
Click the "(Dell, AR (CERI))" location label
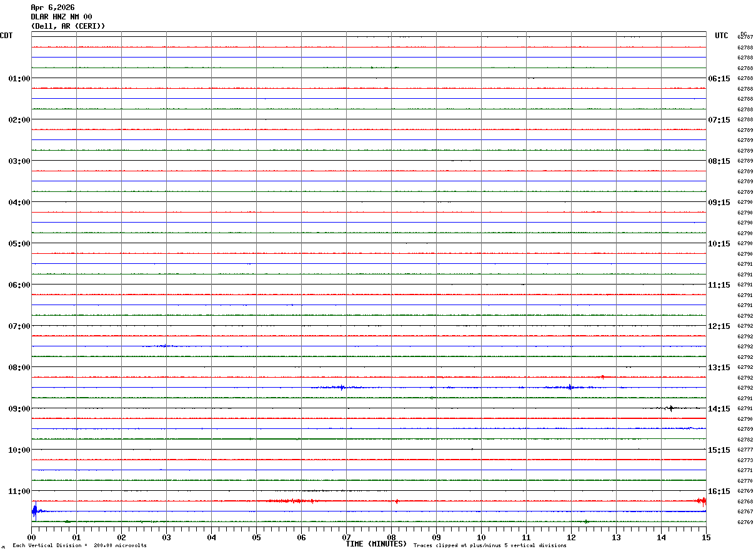(x=68, y=26)
